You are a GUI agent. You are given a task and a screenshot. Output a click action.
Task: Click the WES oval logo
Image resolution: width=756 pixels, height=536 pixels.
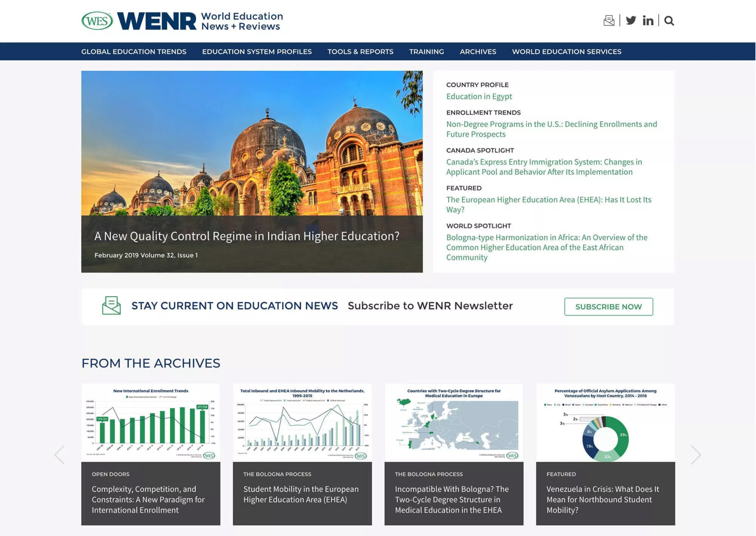[97, 21]
